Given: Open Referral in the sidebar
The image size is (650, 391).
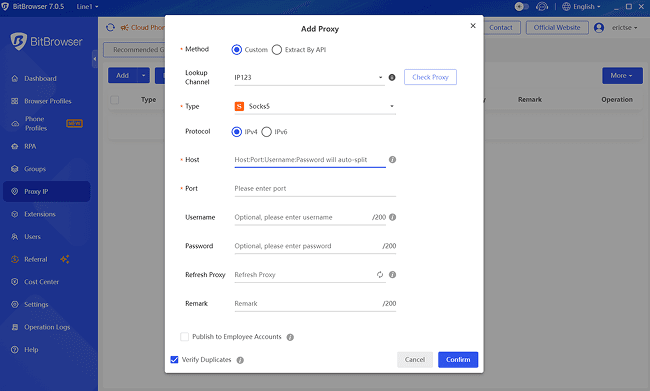Looking at the screenshot, I should coord(46,259).
